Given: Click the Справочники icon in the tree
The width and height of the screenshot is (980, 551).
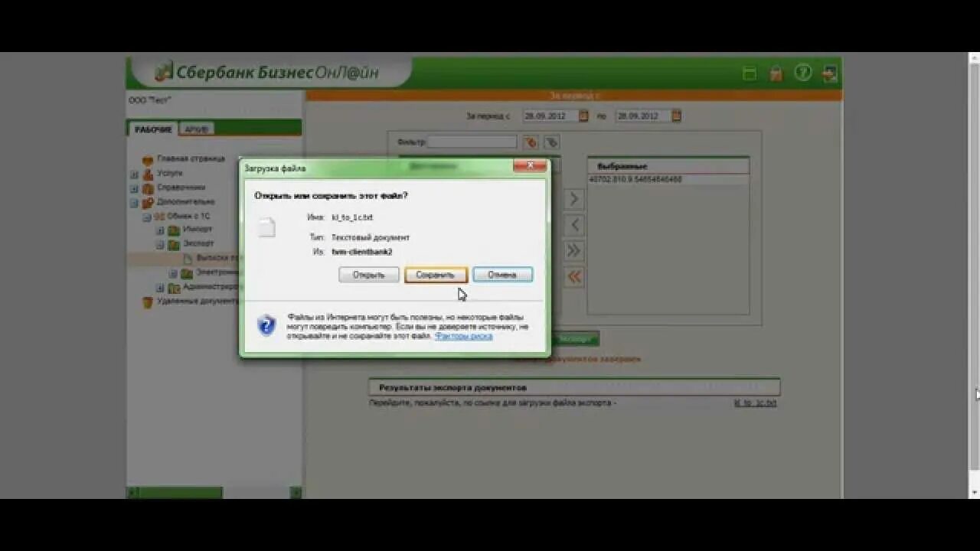Looking at the screenshot, I should [148, 188].
